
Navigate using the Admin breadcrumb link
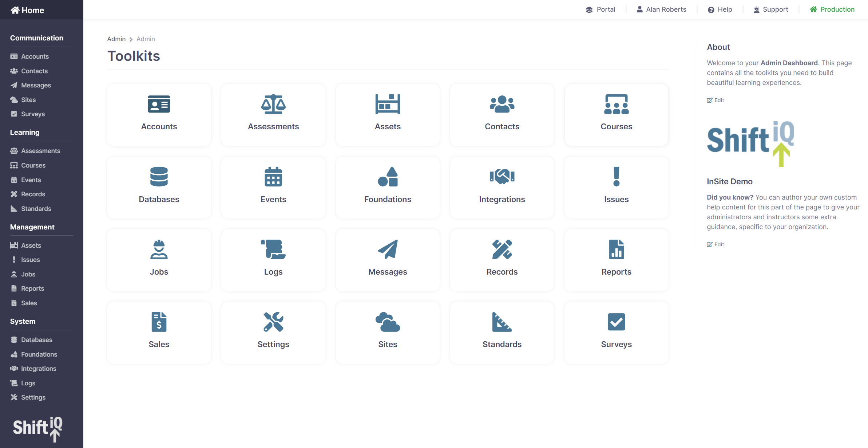coord(116,39)
